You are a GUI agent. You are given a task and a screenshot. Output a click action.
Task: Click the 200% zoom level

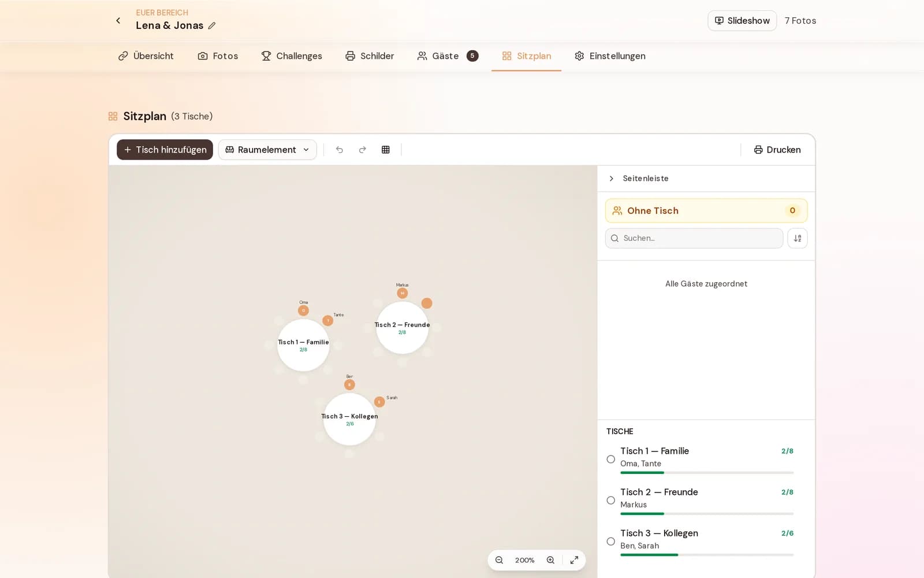[x=525, y=560]
